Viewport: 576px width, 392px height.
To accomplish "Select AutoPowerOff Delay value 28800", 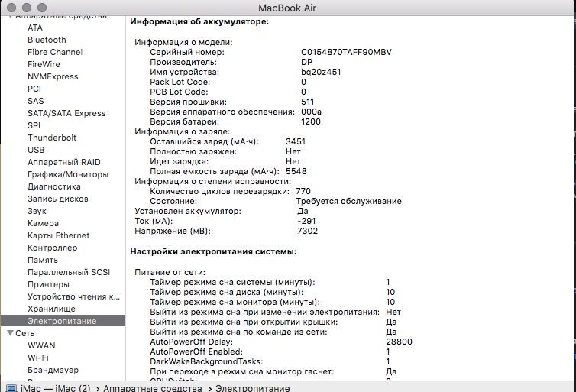I will click(399, 342).
